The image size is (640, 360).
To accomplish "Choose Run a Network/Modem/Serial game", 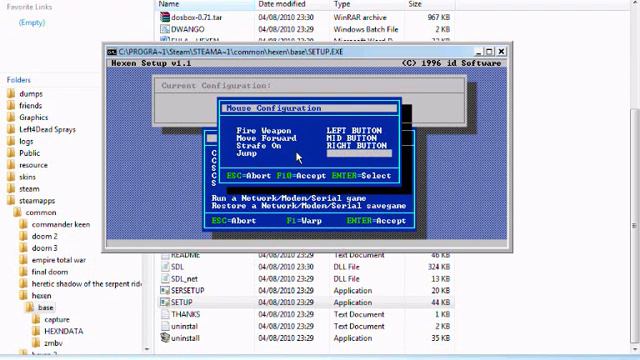I will (x=289, y=198).
